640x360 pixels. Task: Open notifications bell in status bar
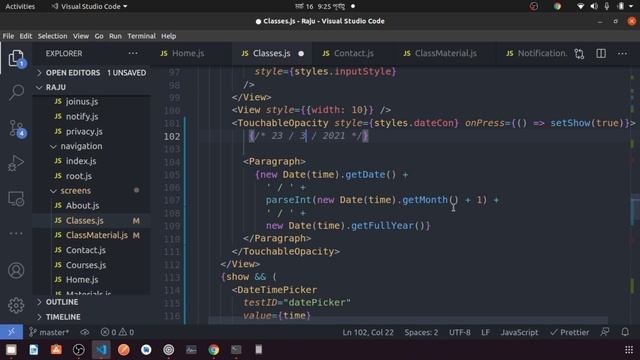625,332
